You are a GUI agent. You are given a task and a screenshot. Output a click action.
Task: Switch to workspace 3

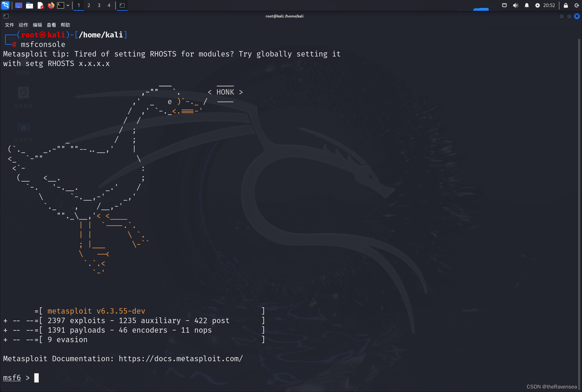99,5
